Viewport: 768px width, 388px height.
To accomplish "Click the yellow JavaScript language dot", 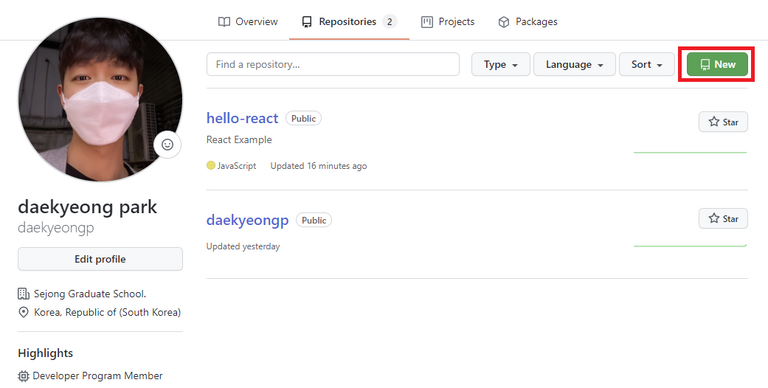I will 211,166.
